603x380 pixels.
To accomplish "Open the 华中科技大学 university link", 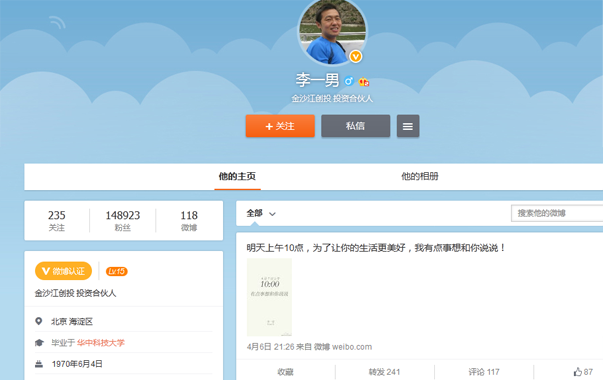I will tap(101, 343).
